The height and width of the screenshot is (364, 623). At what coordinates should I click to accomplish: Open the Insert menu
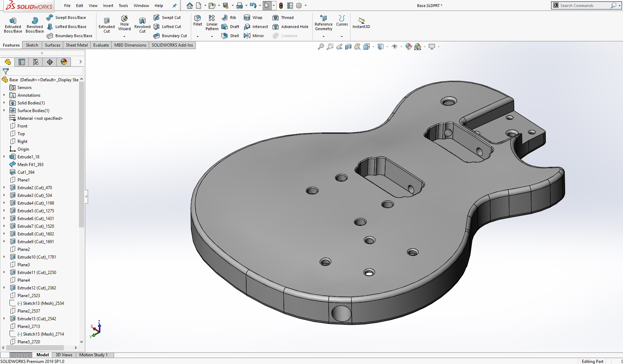[108, 6]
